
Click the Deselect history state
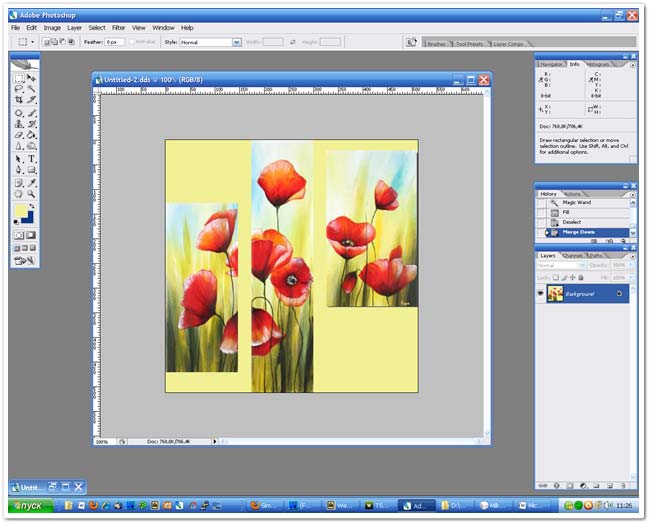click(x=571, y=222)
